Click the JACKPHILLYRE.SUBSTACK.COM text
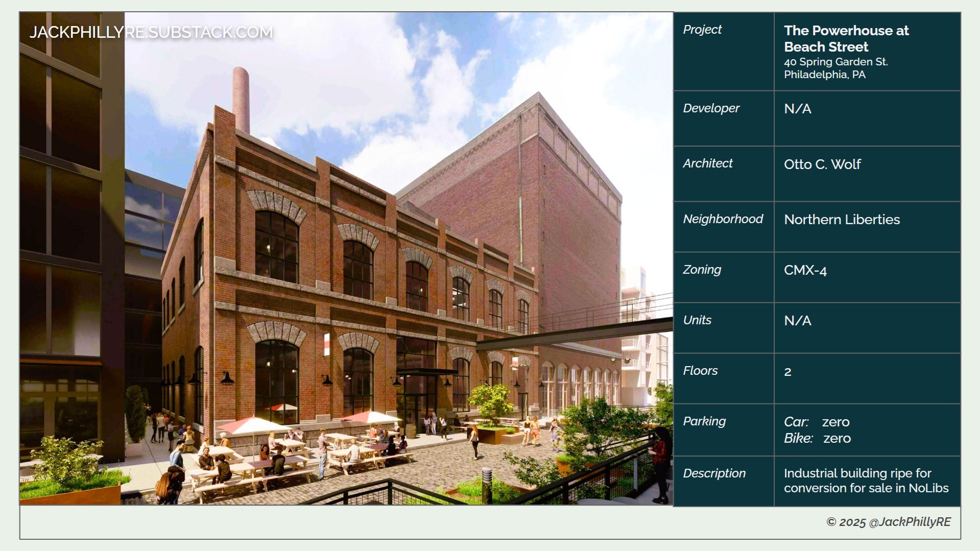The height and width of the screenshot is (551, 980). [151, 32]
